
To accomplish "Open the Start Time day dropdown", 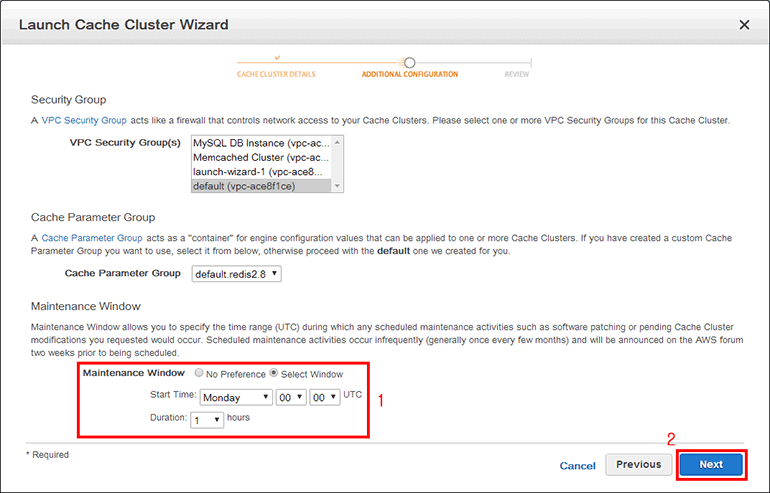I will 235,397.
